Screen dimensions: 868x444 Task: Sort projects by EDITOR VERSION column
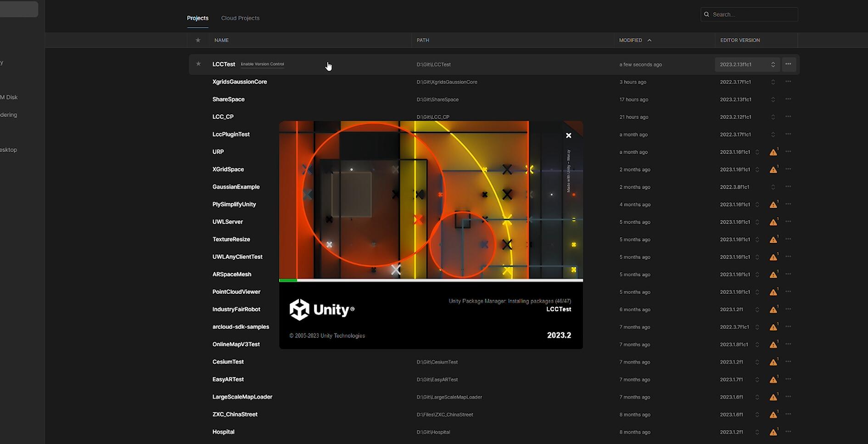point(740,40)
